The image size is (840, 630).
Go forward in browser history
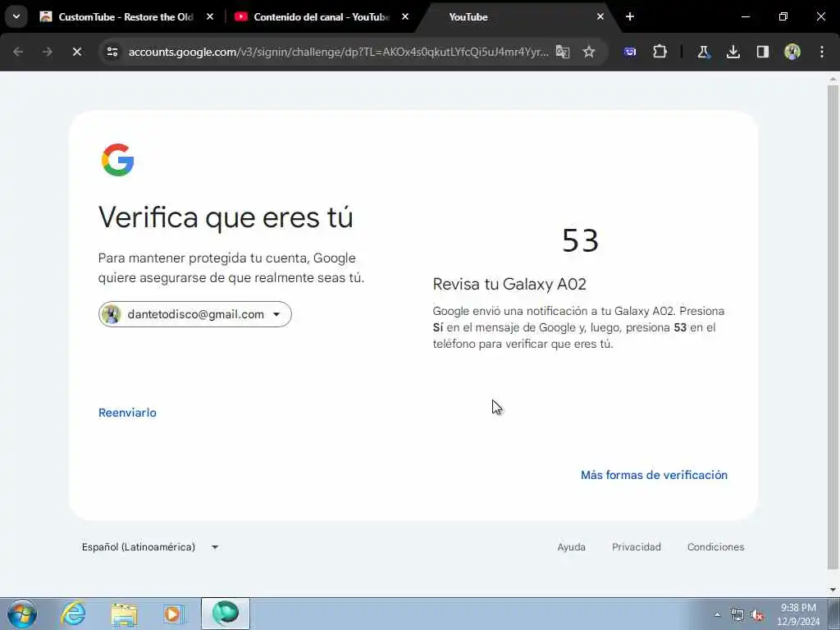tap(47, 52)
